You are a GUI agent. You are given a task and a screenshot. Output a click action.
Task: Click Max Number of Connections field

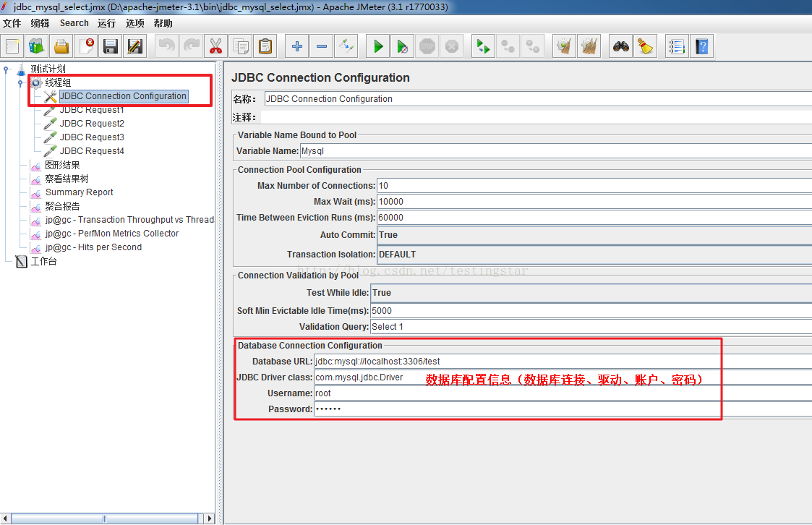click(594, 186)
